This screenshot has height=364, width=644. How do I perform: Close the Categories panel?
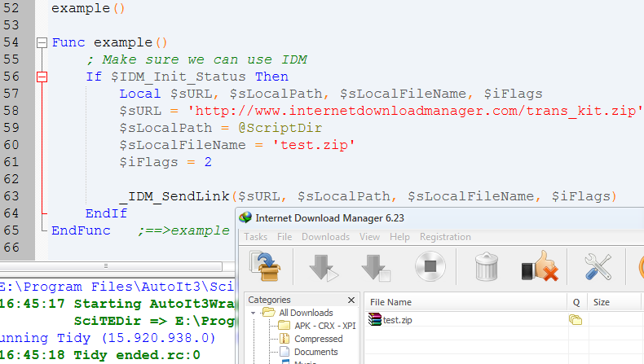point(351,300)
